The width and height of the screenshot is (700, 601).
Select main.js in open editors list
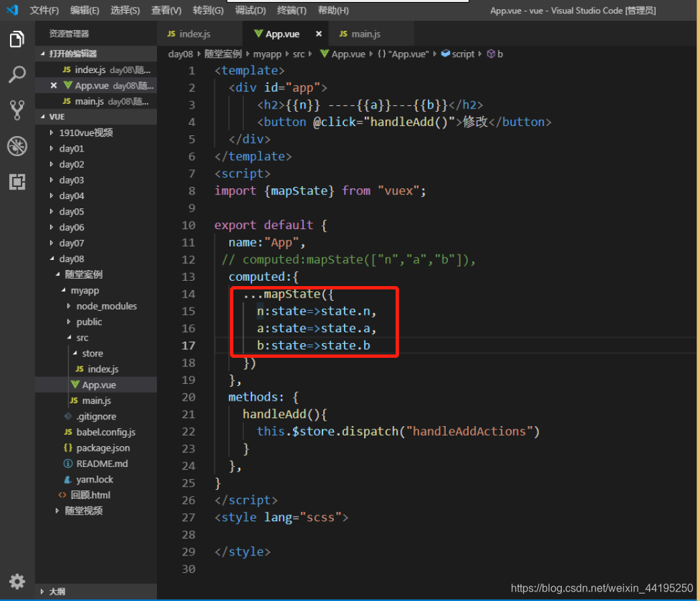96,101
